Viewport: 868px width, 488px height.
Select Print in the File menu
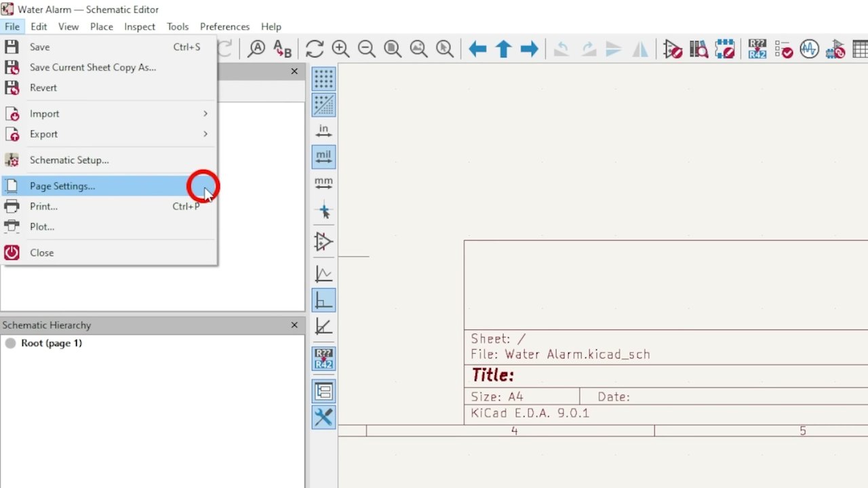pyautogui.click(x=108, y=206)
